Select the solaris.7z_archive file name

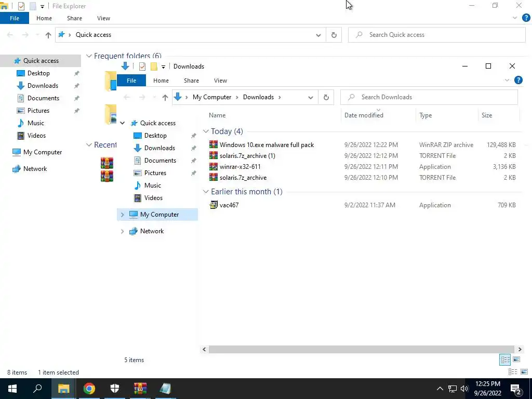(243, 178)
